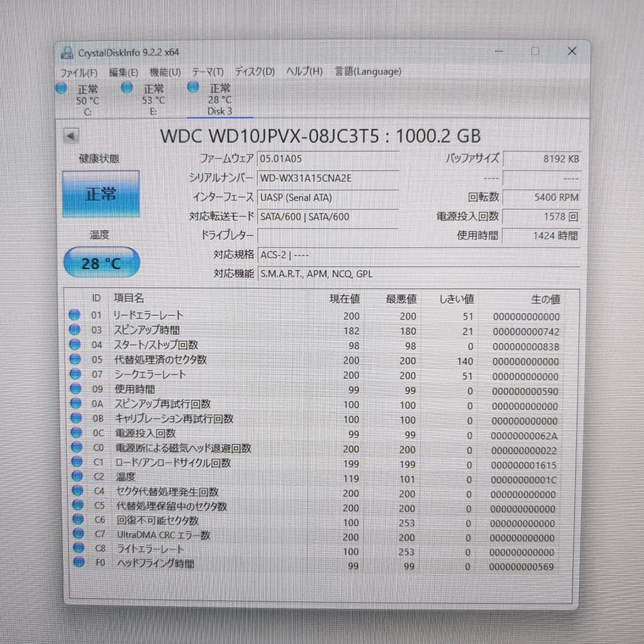Image resolution: width=644 pixels, height=644 pixels.
Task: Click rotation rate value 5400 RPM
Action: [x=542, y=197]
